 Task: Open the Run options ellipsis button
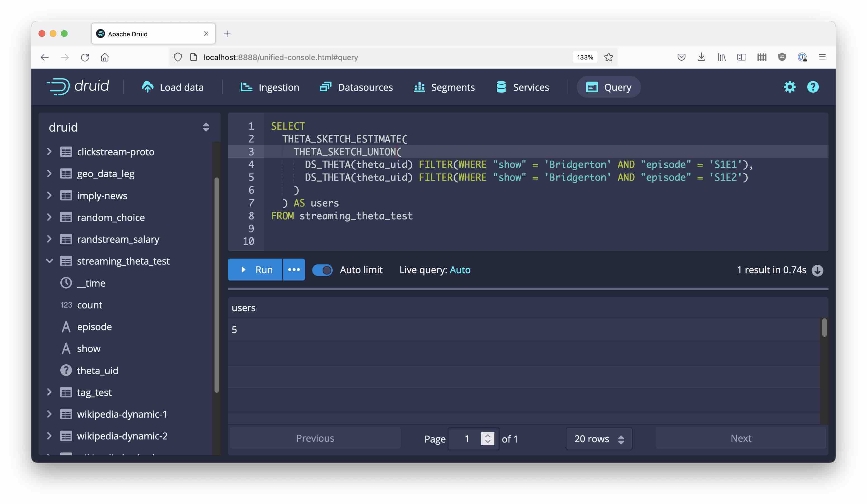click(294, 270)
